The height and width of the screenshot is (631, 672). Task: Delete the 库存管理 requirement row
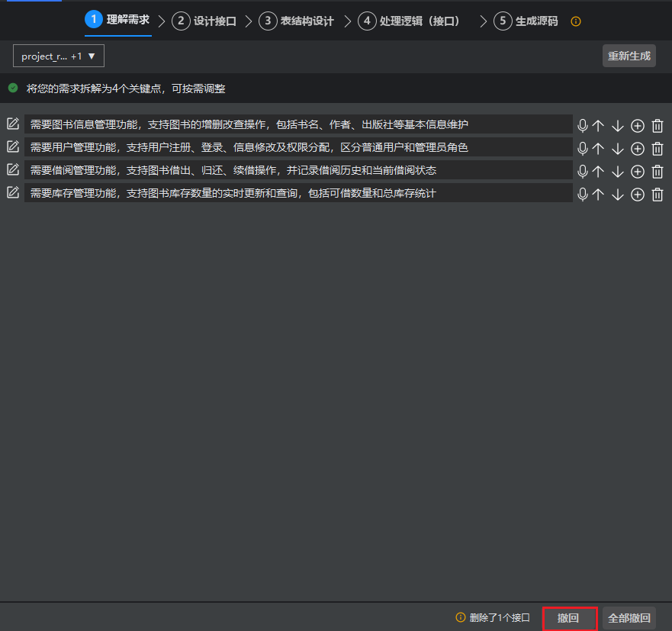pos(658,195)
